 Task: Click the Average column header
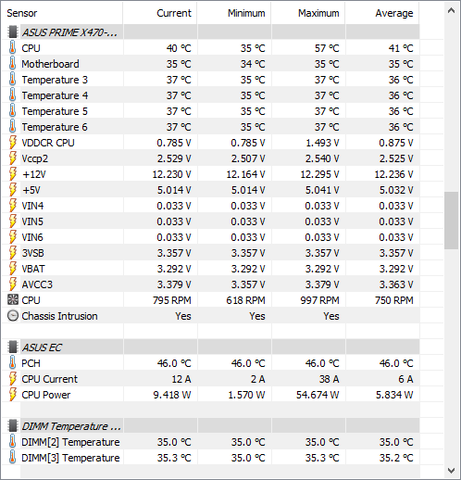coord(382,13)
